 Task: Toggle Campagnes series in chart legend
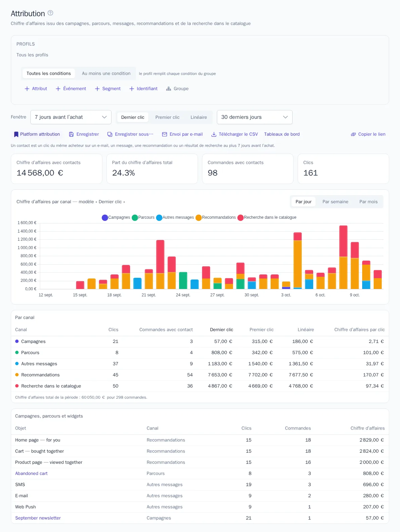pyautogui.click(x=116, y=217)
